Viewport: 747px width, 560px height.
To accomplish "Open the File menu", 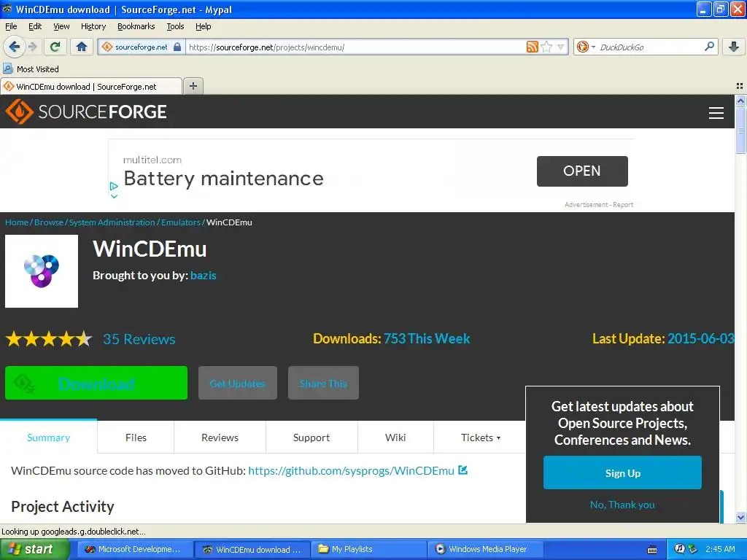I will 11,26.
